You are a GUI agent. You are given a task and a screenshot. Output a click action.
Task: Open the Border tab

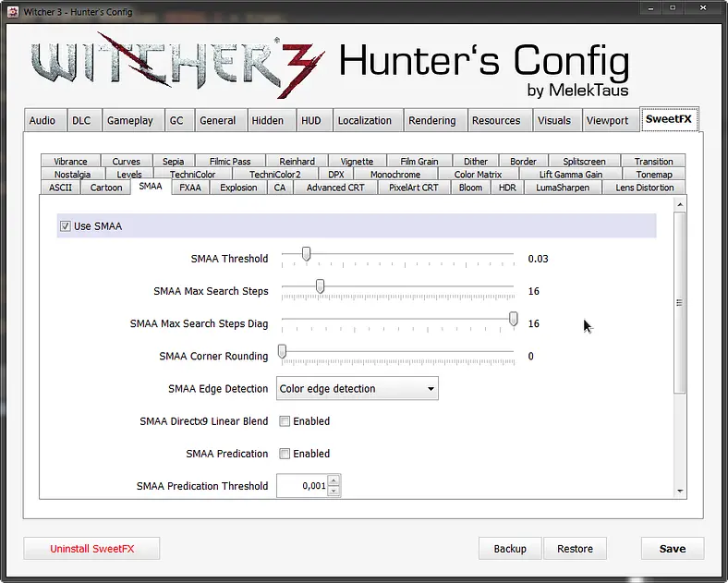[523, 161]
